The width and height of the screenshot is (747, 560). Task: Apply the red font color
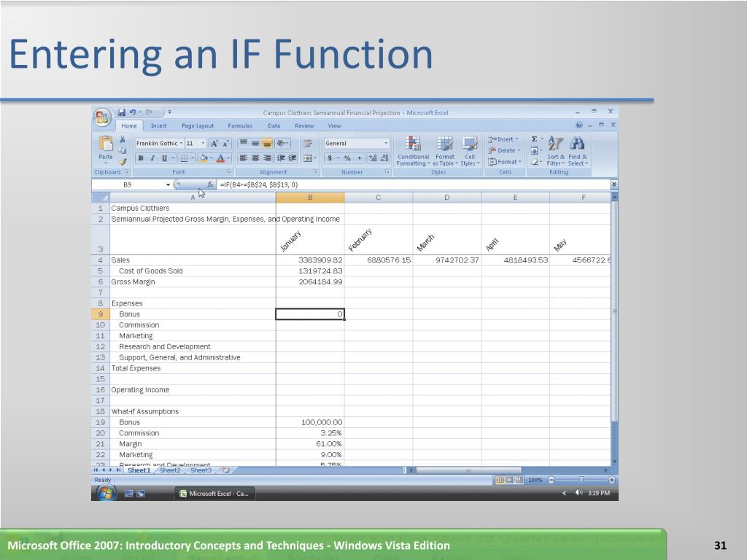[x=220, y=158]
